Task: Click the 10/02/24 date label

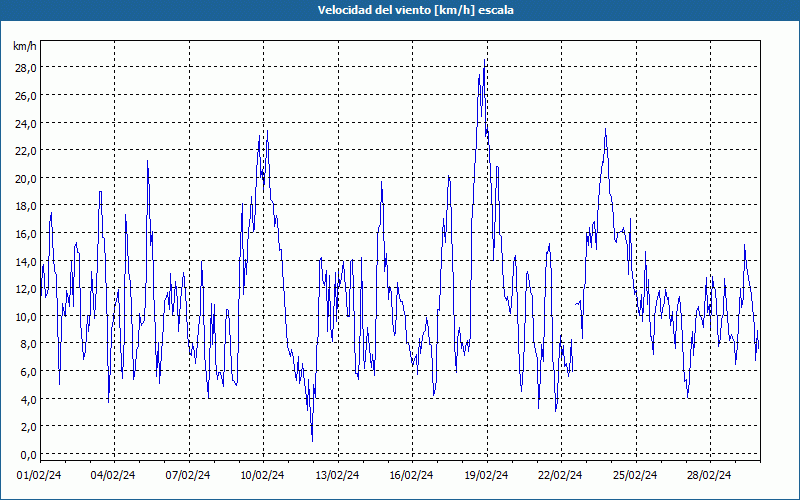Action: click(x=262, y=476)
